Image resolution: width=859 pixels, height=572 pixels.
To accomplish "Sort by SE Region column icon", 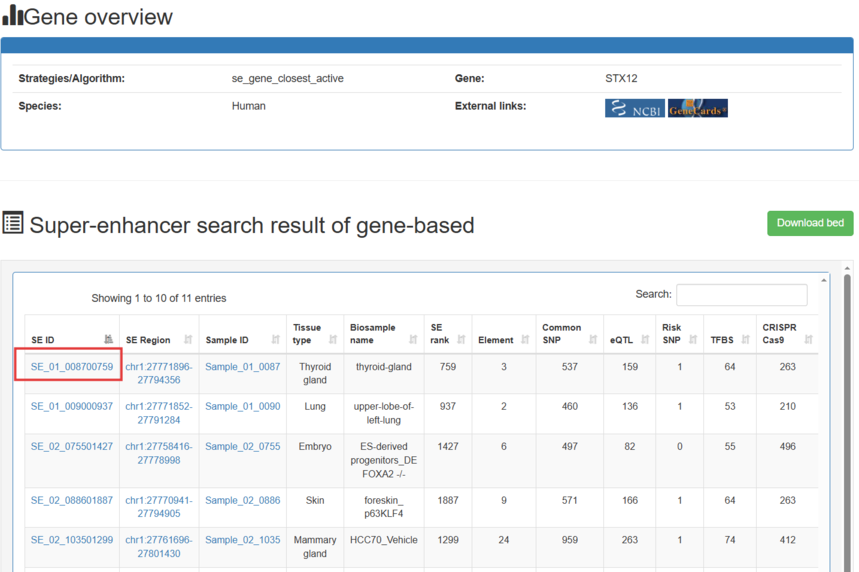I will (x=188, y=340).
